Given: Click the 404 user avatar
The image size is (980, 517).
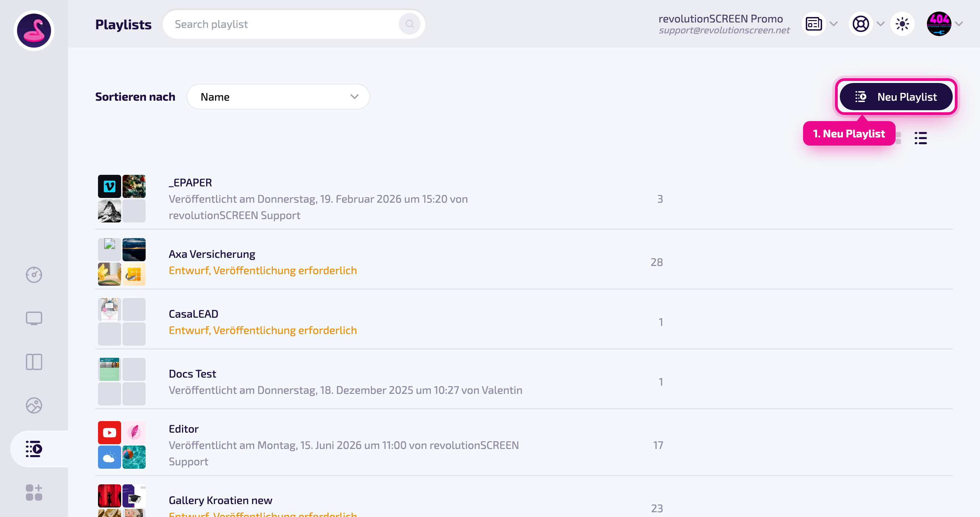Looking at the screenshot, I should coord(939,24).
